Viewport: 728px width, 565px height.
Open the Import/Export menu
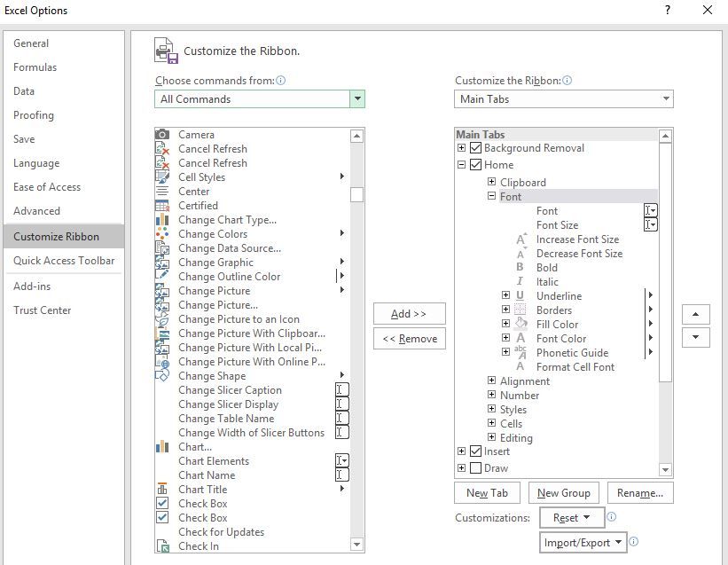point(583,543)
